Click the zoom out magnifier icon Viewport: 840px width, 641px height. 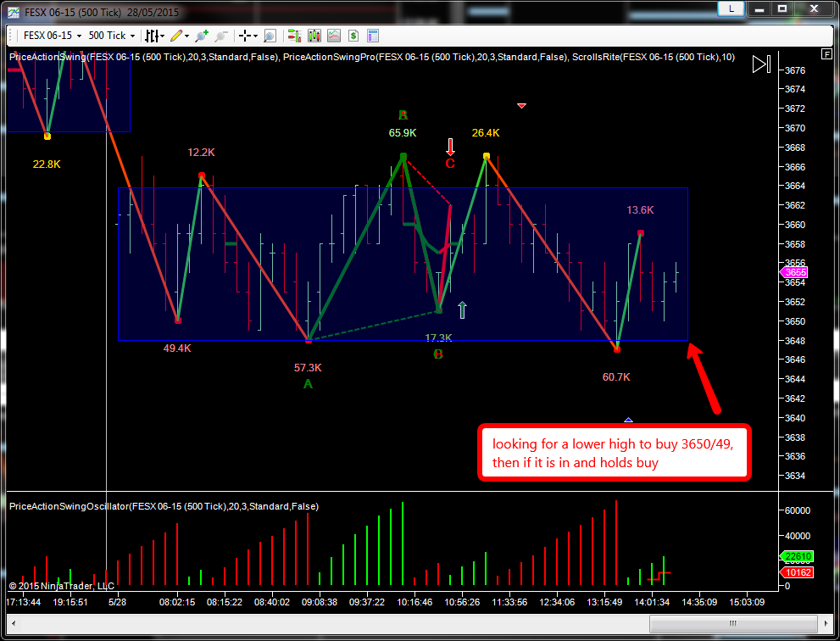tap(221, 36)
